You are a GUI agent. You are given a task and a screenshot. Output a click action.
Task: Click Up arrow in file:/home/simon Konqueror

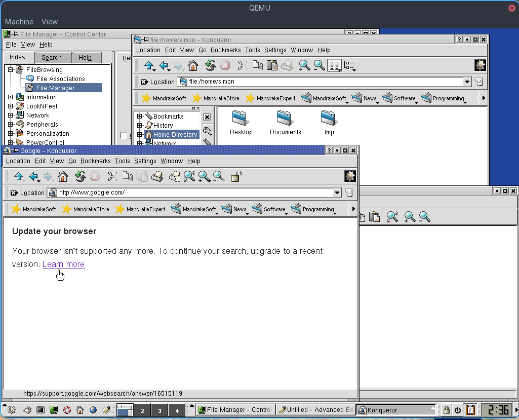pyautogui.click(x=149, y=65)
